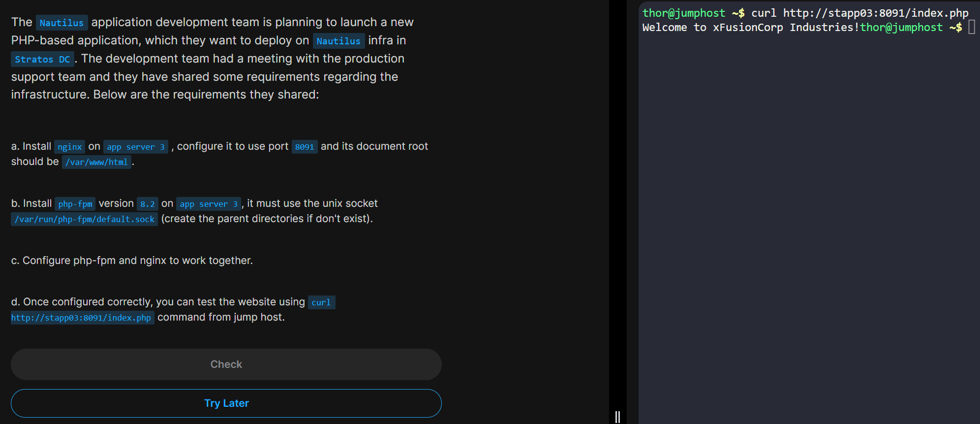The height and width of the screenshot is (424, 980).
Task: Click the 'curl' code tag in step d
Action: (321, 302)
